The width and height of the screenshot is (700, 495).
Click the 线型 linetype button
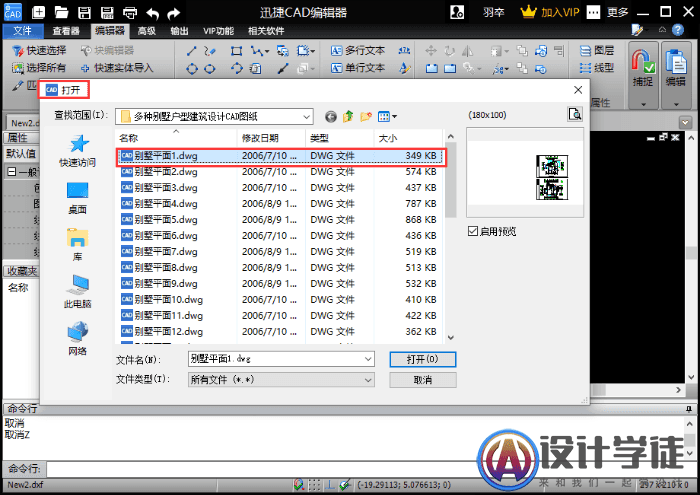coord(597,68)
